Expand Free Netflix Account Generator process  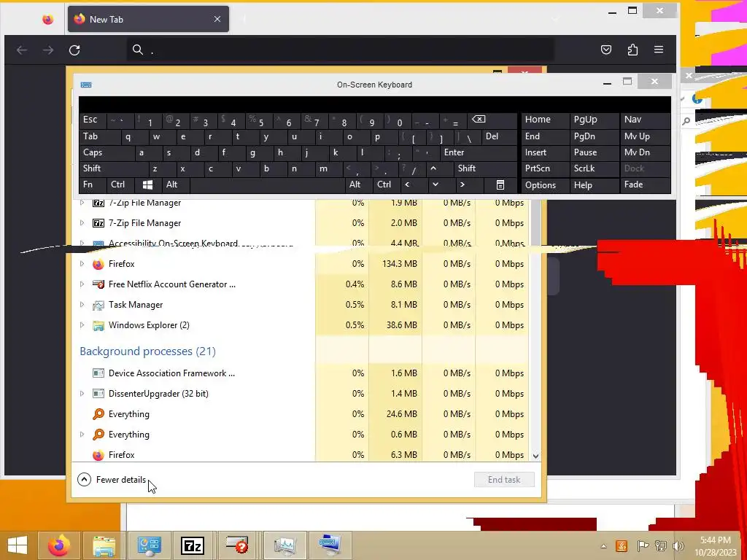point(82,284)
